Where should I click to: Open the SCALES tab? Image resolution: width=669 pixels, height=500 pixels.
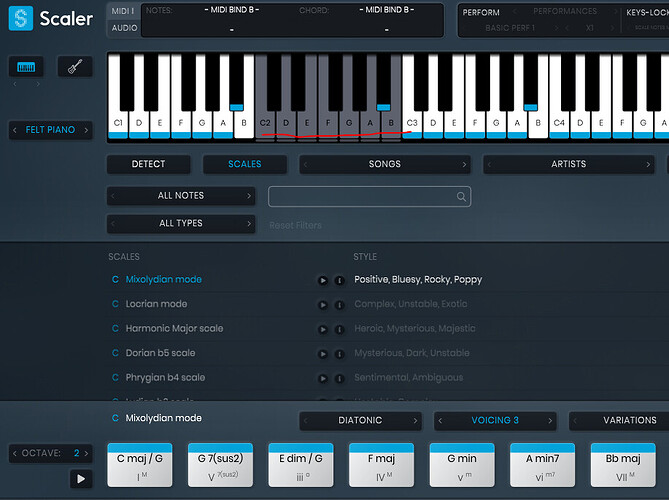tap(244, 164)
